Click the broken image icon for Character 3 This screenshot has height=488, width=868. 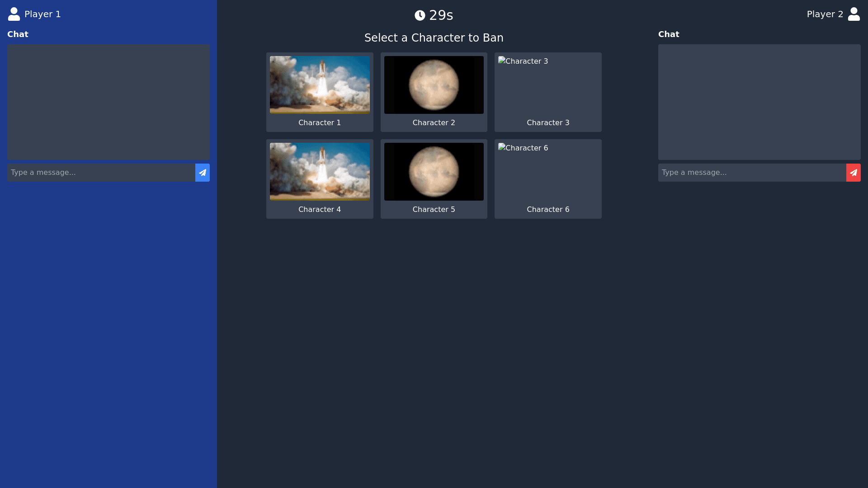coord(501,61)
